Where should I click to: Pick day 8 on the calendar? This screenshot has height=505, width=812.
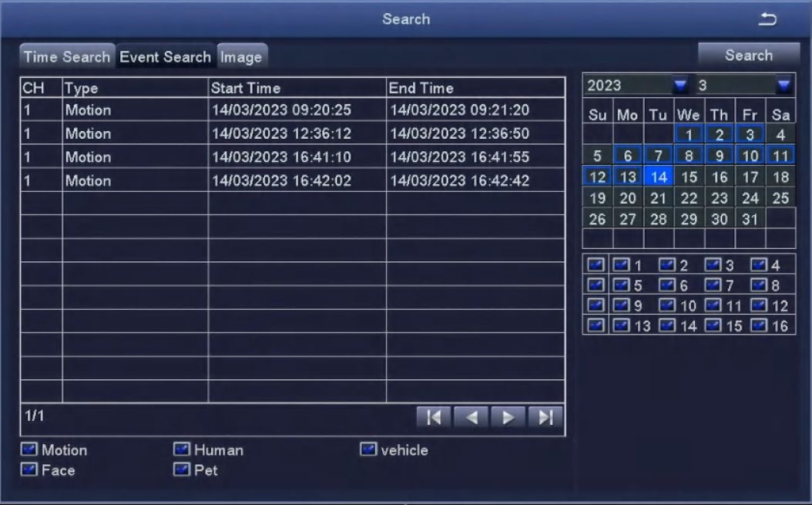(689, 157)
